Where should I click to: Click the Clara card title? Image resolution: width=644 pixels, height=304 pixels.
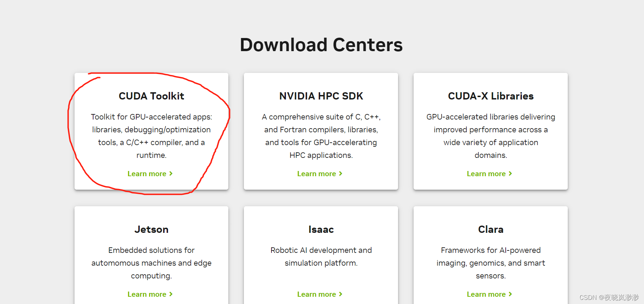[x=491, y=229]
